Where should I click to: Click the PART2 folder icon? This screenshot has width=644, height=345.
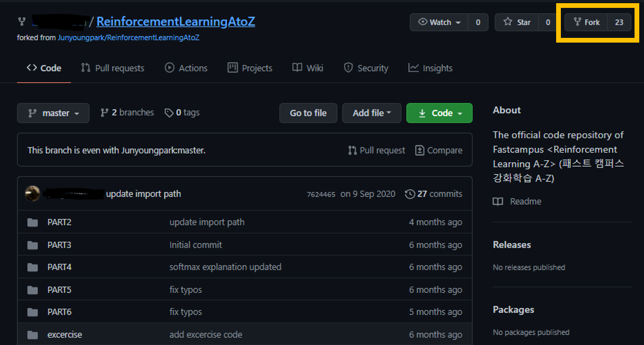[x=33, y=222]
